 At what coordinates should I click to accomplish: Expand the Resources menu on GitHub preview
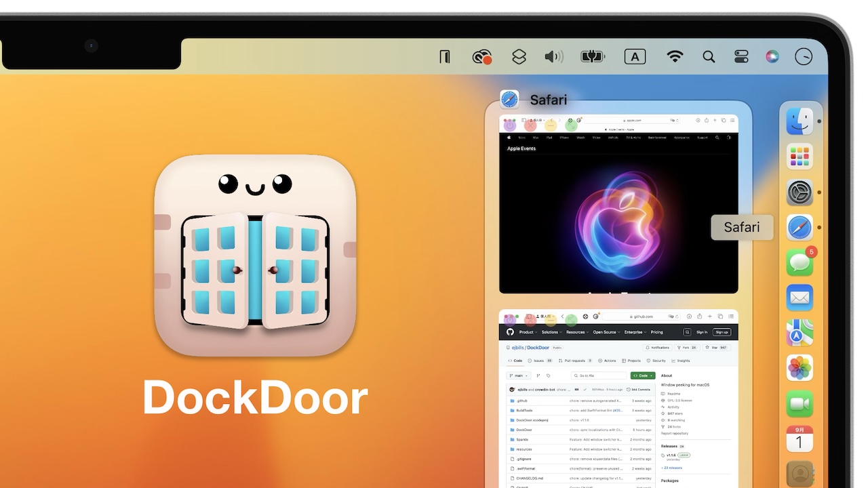click(577, 332)
